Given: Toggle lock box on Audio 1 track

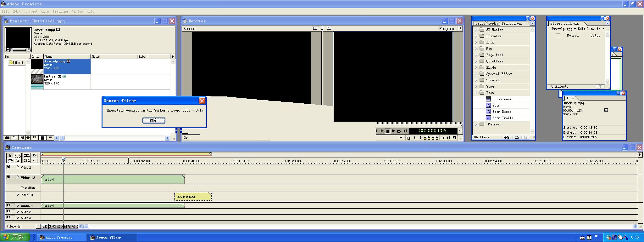Looking at the screenshot, I should 13,205.
